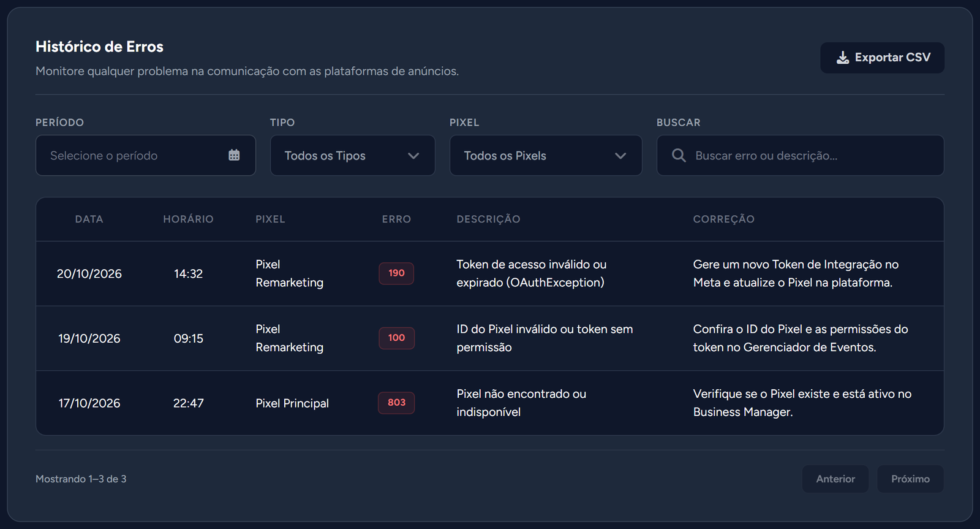Select the Pixel não encontrado description
The width and height of the screenshot is (980, 529).
(x=521, y=403)
